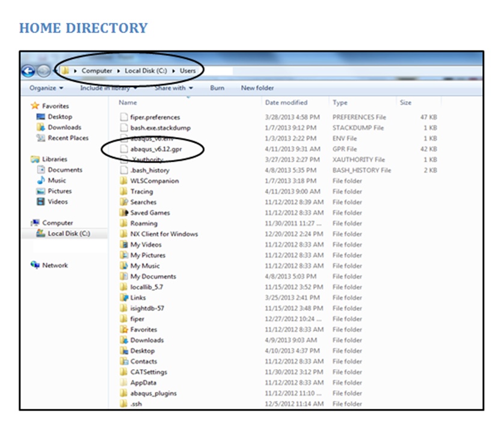Click the greyed Forward arrow button
Screen dimensions: 504x422
pyautogui.click(x=43, y=71)
